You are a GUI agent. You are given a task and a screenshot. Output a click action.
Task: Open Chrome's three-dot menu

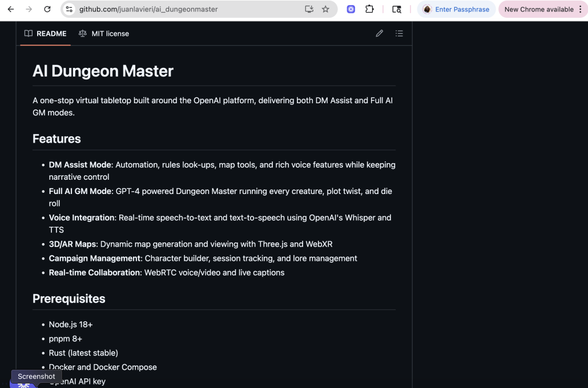[x=580, y=9]
